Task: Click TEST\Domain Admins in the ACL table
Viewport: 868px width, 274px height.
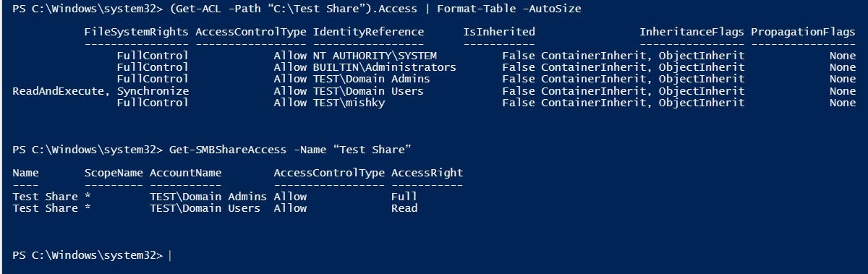Action: [x=372, y=79]
